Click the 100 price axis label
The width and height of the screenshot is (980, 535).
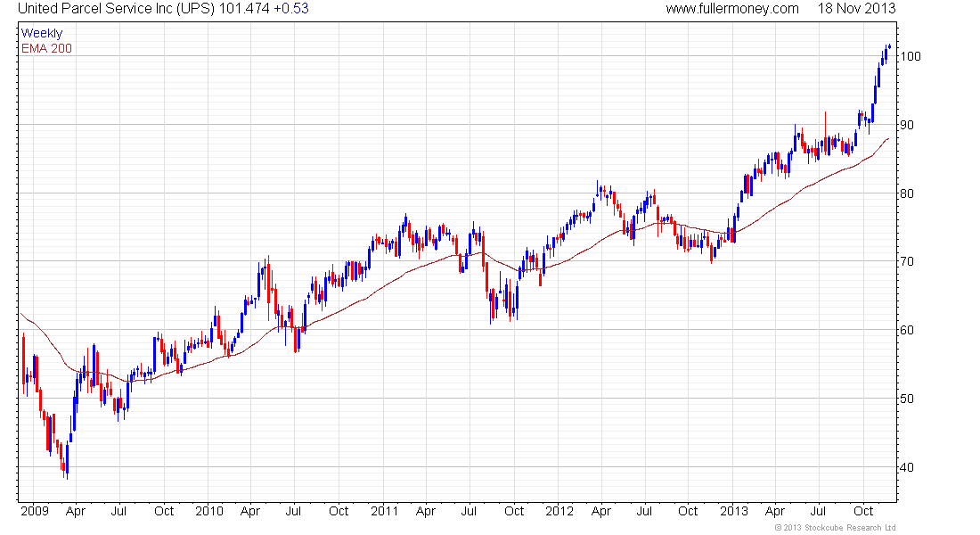[910, 56]
